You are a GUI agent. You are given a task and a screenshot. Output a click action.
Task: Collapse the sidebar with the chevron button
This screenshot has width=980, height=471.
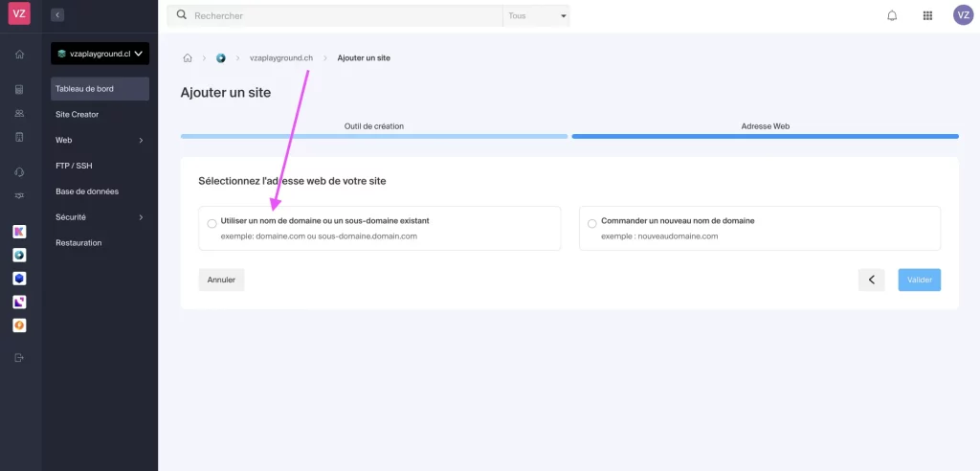[57, 15]
